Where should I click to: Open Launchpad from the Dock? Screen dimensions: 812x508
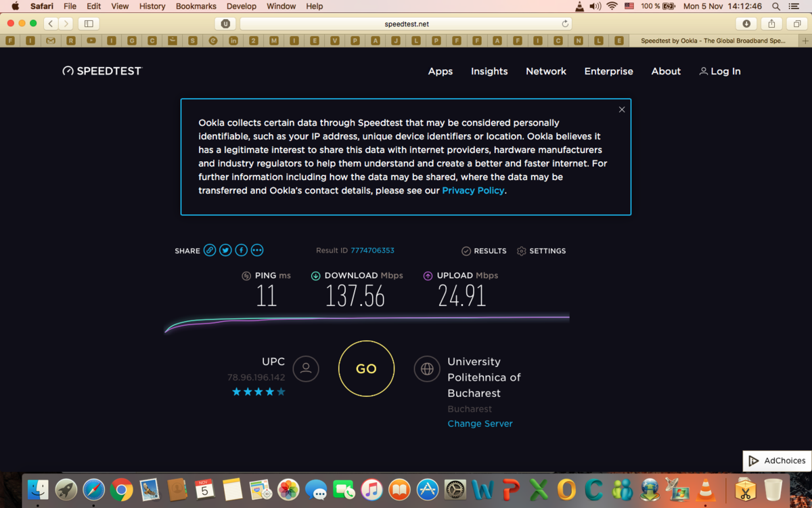tap(66, 489)
